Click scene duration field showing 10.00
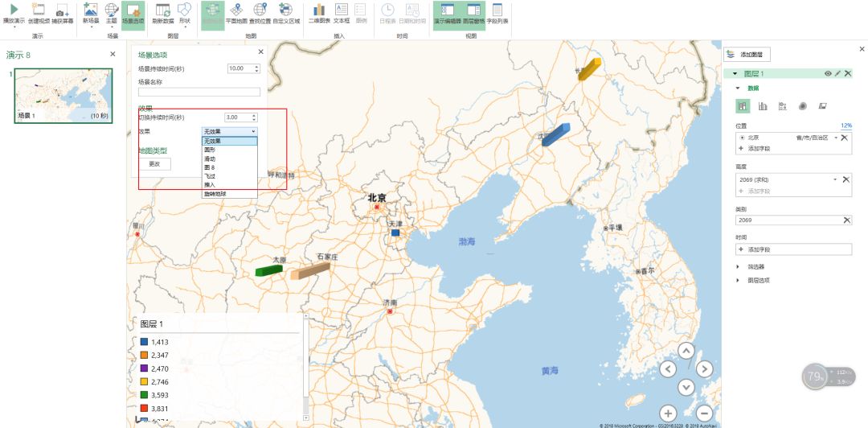 (x=240, y=68)
